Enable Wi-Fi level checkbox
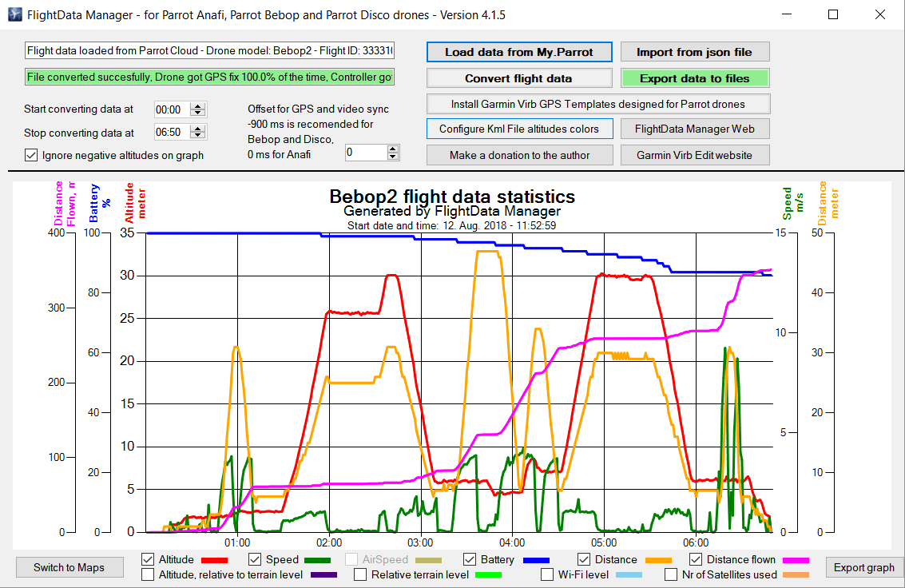905x588 pixels. (547, 574)
